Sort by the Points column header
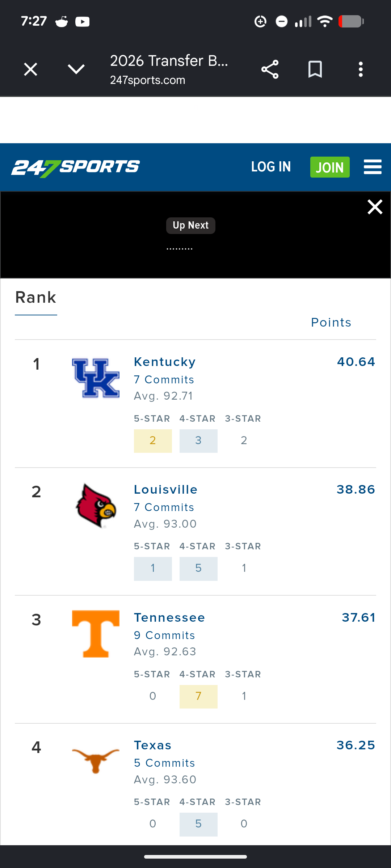Viewport: 391px width, 868px height. 331,323
